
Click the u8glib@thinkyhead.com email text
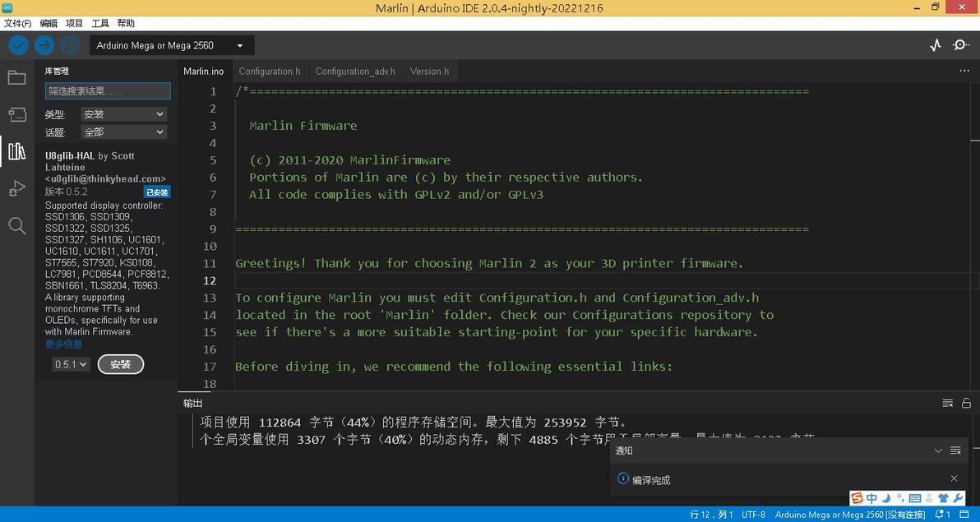[x=105, y=178]
